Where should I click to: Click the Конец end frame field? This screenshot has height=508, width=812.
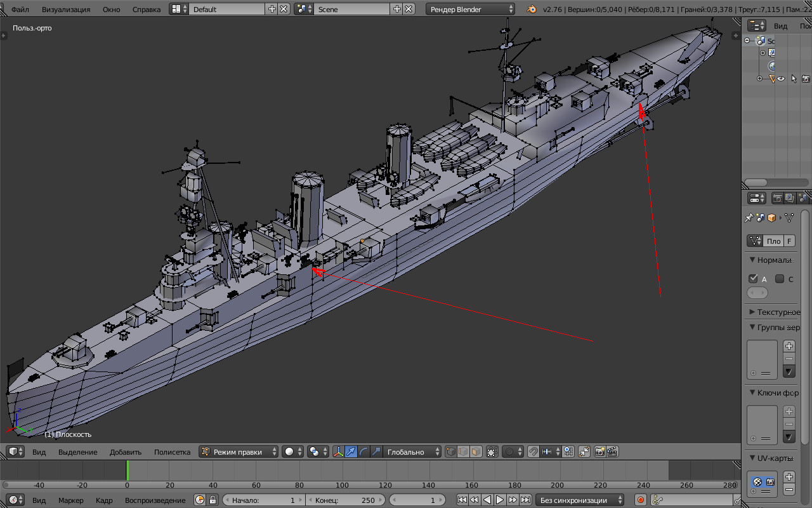346,500
